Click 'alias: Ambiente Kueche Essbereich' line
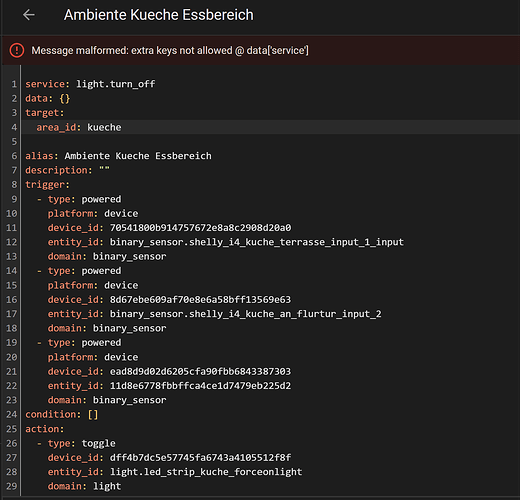 pyautogui.click(x=118, y=156)
